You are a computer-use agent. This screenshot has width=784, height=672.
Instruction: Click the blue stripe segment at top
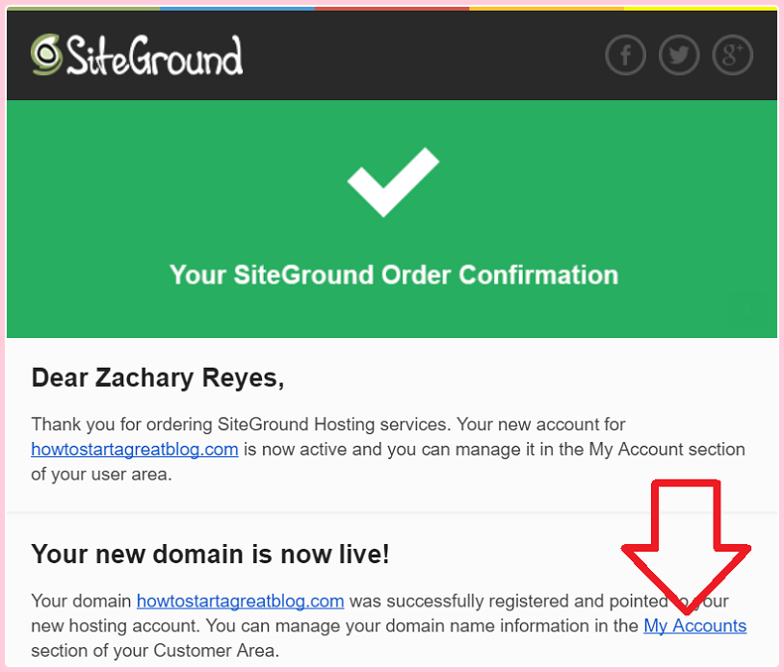pyautogui.click(x=237, y=9)
